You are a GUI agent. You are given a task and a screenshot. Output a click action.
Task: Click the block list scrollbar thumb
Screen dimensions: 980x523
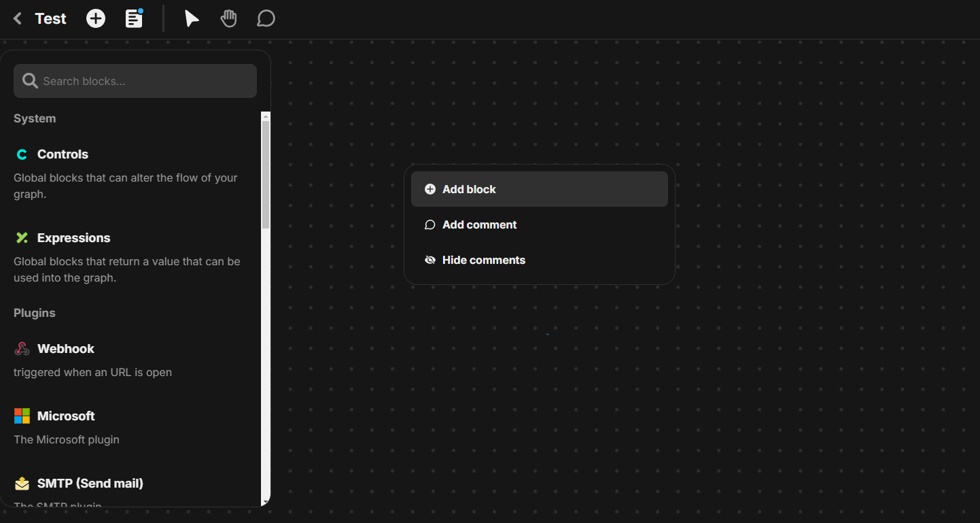coord(266,175)
